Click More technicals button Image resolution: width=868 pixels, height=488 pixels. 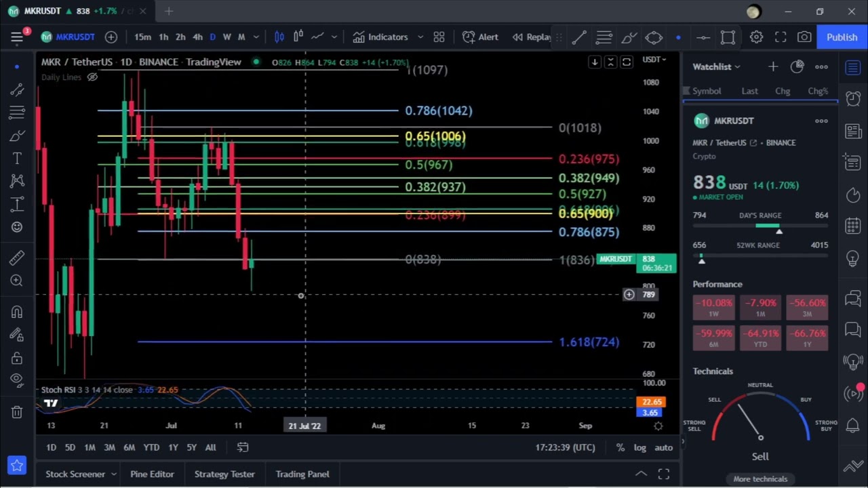point(760,479)
